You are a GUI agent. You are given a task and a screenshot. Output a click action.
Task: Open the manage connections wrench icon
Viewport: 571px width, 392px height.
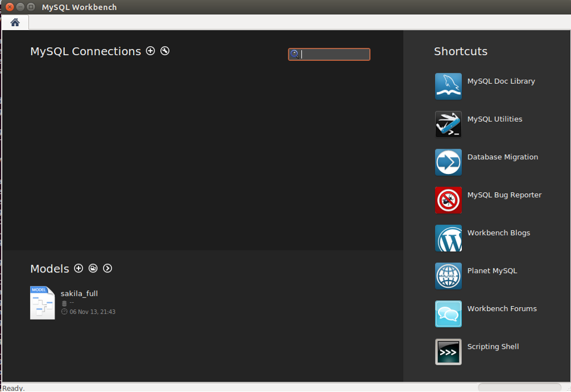tap(165, 51)
